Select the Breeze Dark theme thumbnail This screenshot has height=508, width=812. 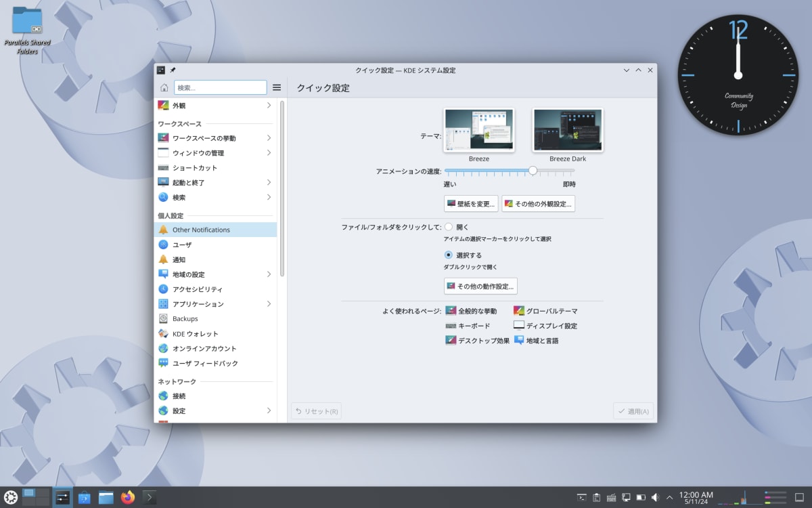[568, 130]
